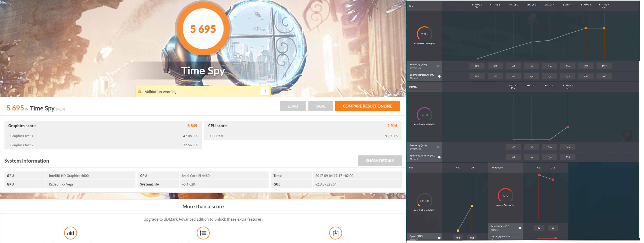The image size is (644, 243).
Task: Click the Save button
Action: coord(320,106)
